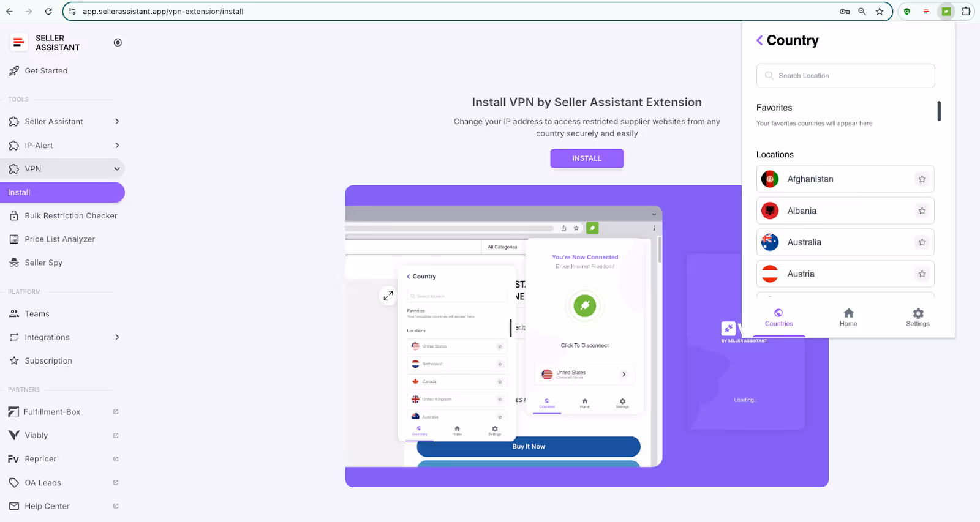
Task: Click the country list scrollbar
Action: 938,111
